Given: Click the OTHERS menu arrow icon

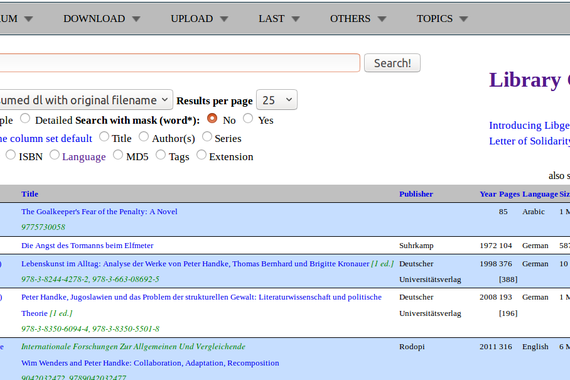Looking at the screenshot, I should click(x=382, y=19).
